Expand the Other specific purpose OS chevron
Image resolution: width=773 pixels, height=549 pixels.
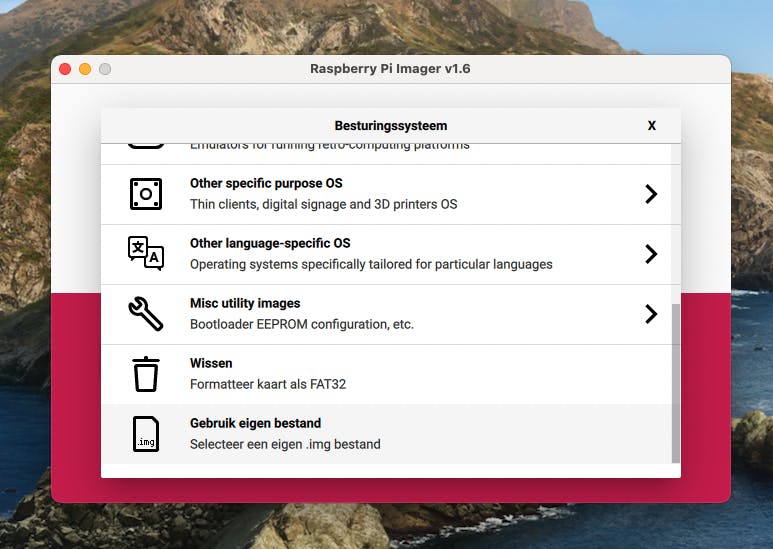click(651, 194)
